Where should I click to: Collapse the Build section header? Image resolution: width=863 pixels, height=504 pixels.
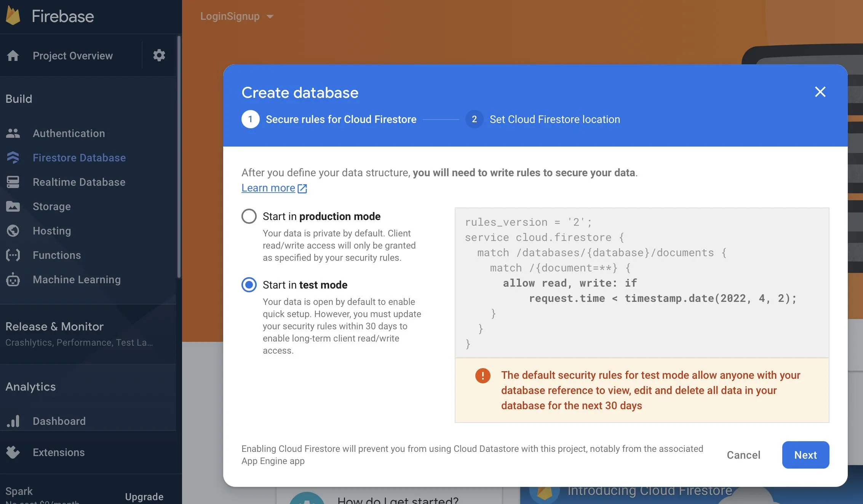[x=19, y=99]
